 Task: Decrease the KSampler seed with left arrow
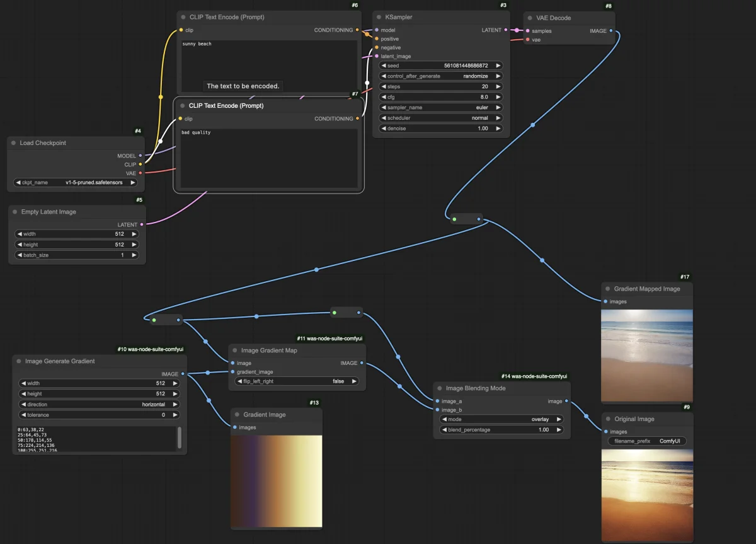click(384, 65)
